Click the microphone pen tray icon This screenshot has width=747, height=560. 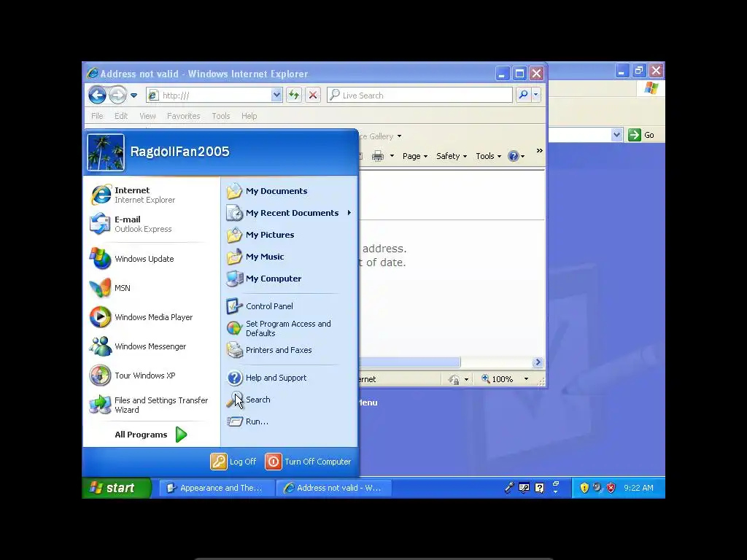(508, 488)
